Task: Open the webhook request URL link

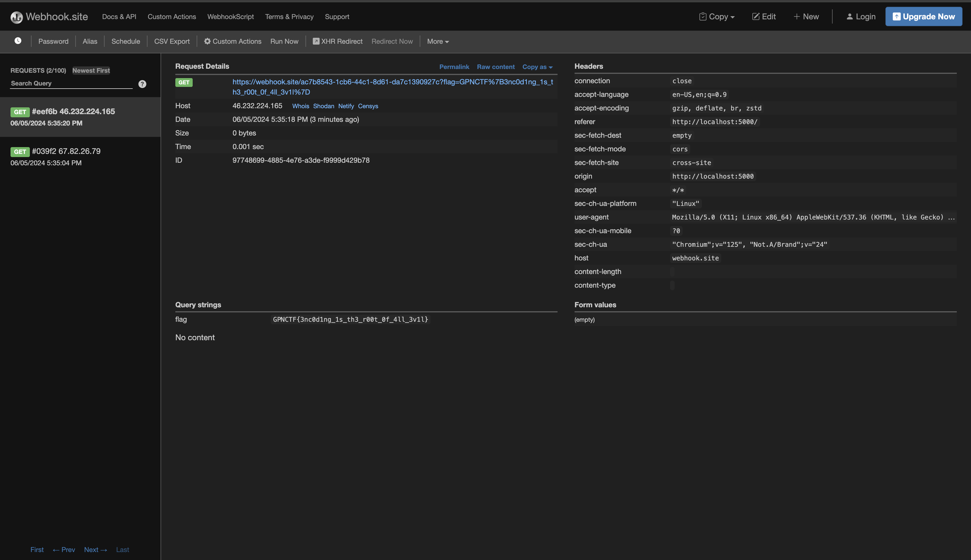Action: tap(392, 87)
